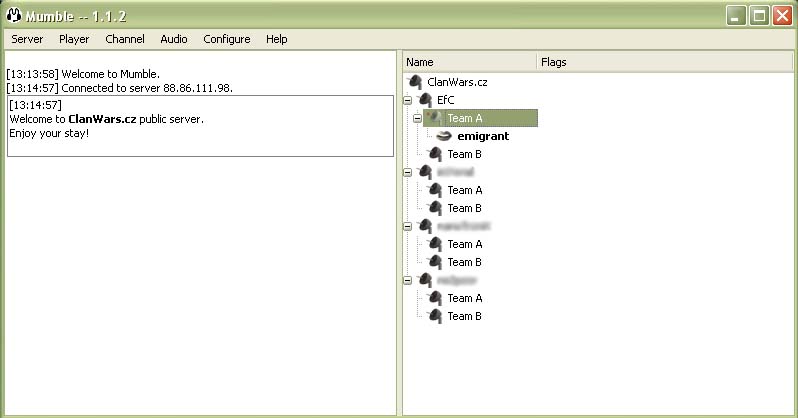Open the Configure menu
Viewport: 798px width, 418px height.
(226, 39)
